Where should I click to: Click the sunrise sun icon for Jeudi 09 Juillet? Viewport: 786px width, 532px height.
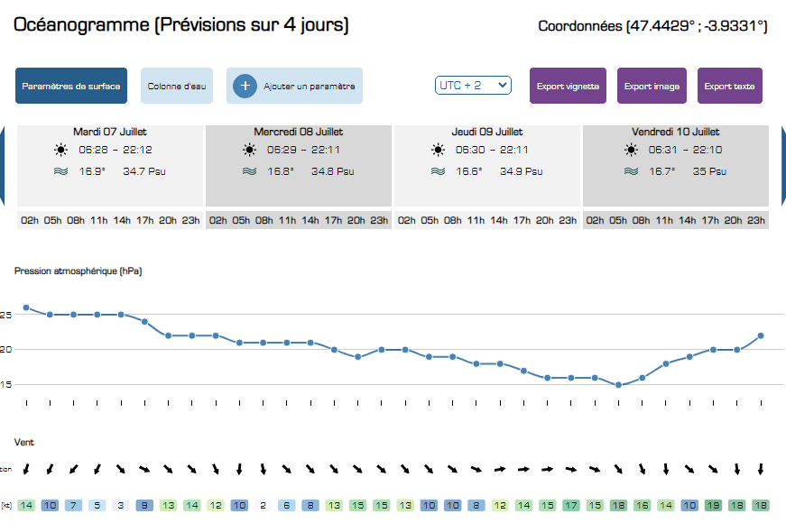coord(438,150)
